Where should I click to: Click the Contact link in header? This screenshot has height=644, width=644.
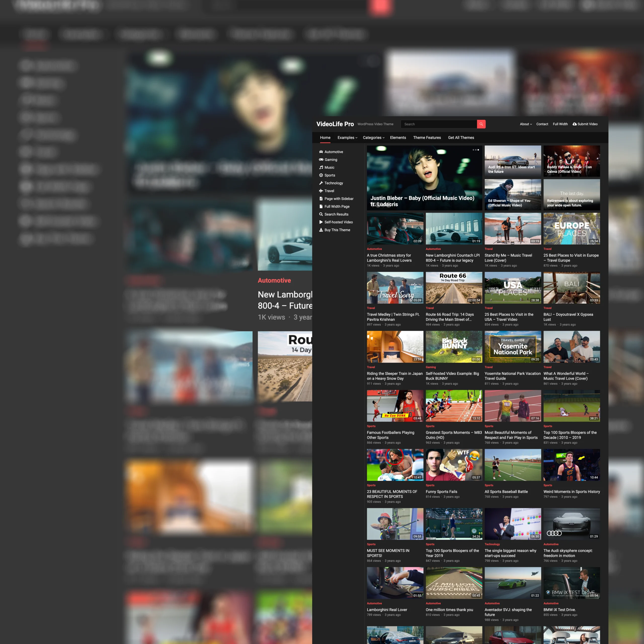[x=542, y=124]
